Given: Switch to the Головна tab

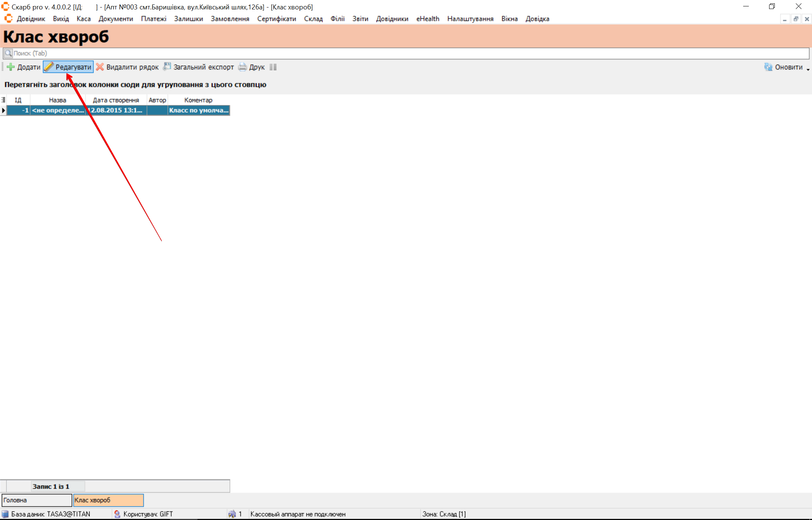Looking at the screenshot, I should click(x=36, y=500).
